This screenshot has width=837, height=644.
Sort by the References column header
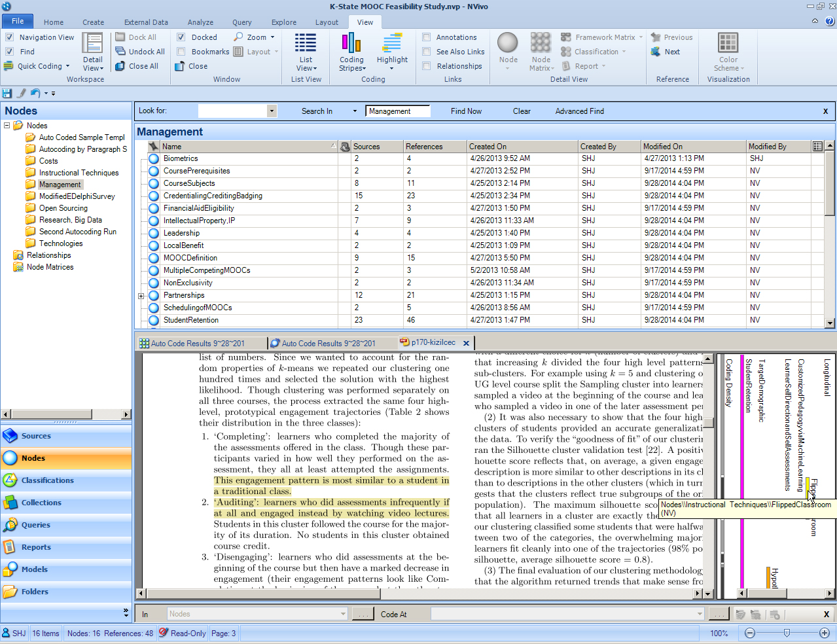pos(435,147)
